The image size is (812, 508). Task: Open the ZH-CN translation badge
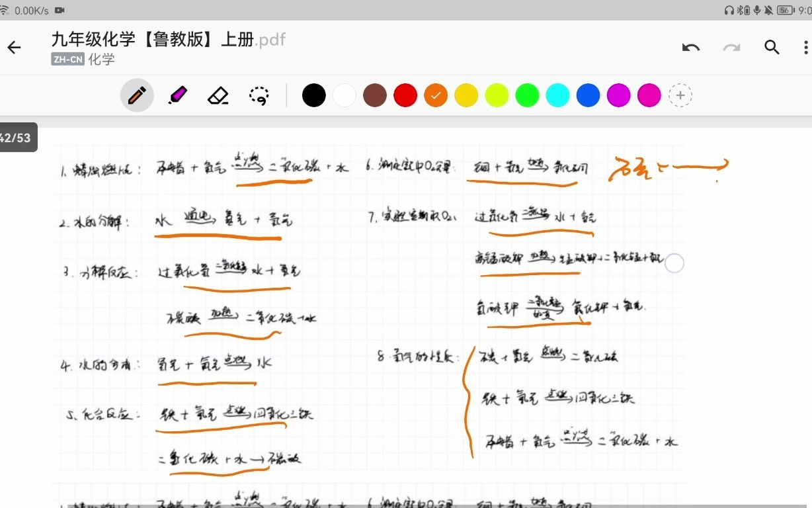[x=67, y=59]
